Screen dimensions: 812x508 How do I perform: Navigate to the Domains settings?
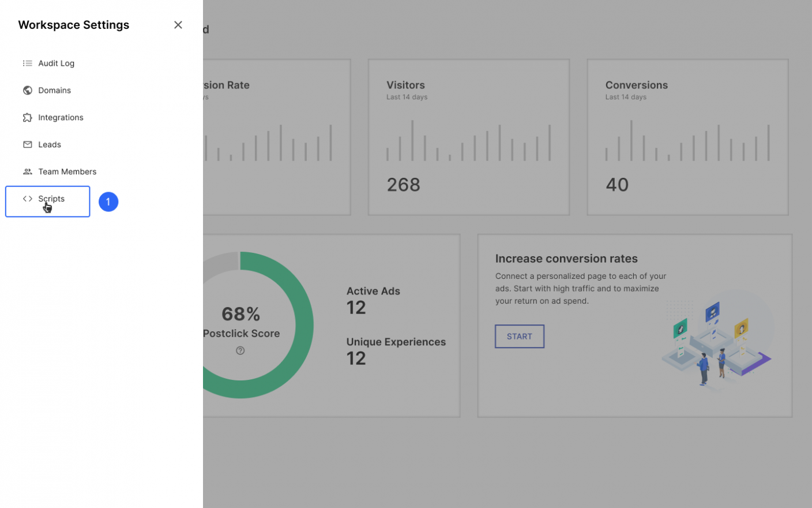[54, 90]
